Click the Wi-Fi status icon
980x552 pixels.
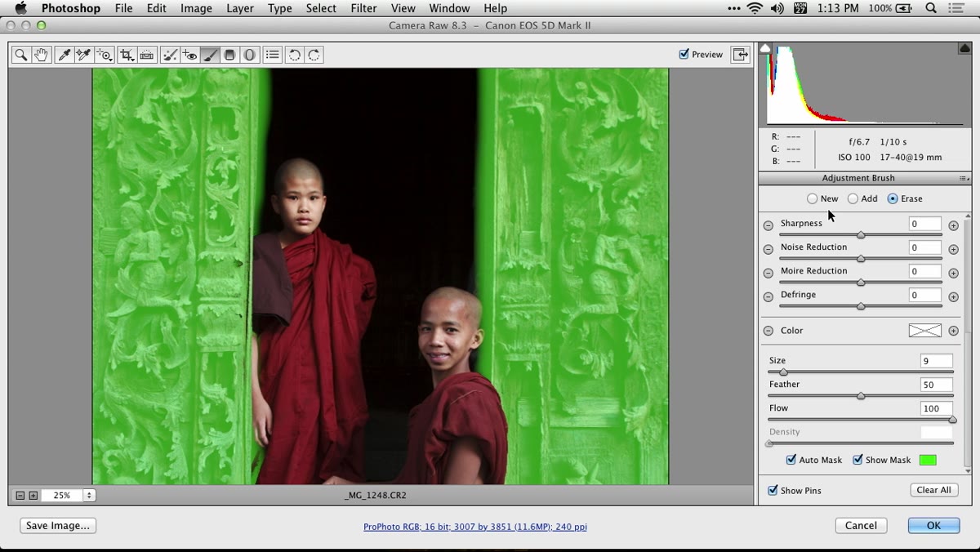[x=754, y=8]
